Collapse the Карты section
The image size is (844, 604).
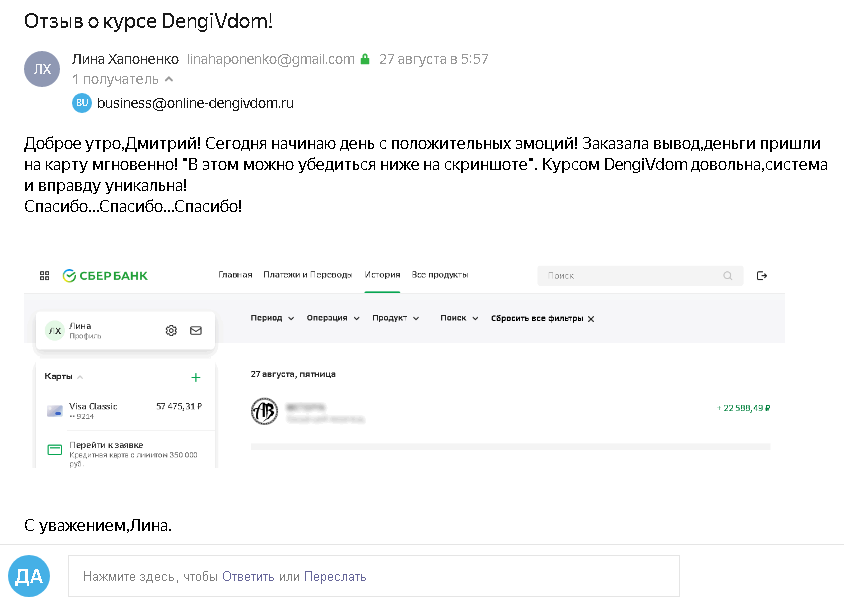64,376
